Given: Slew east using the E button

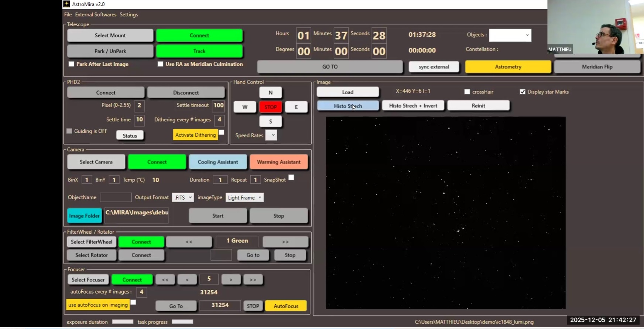Looking at the screenshot, I should pos(296,107).
